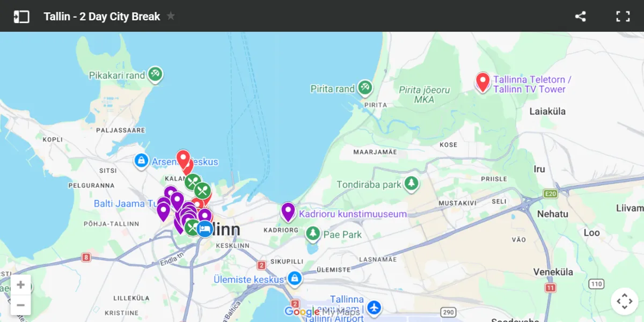644x322 pixels.
Task: Click the Pae Park tree icon
Action: 313,234
